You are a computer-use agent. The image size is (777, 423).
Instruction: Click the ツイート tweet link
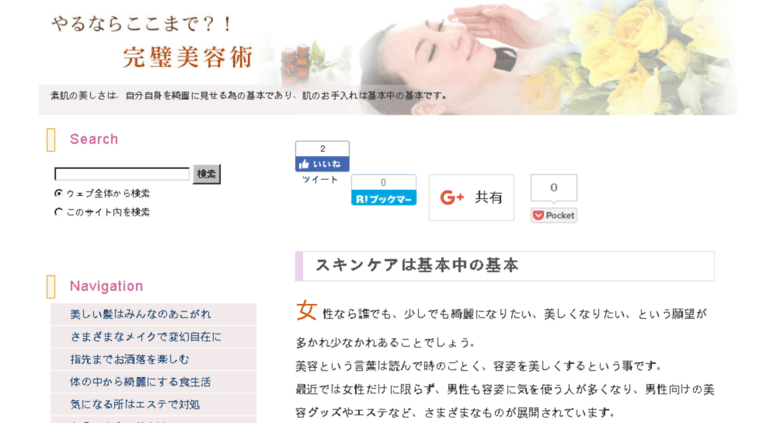tap(320, 179)
